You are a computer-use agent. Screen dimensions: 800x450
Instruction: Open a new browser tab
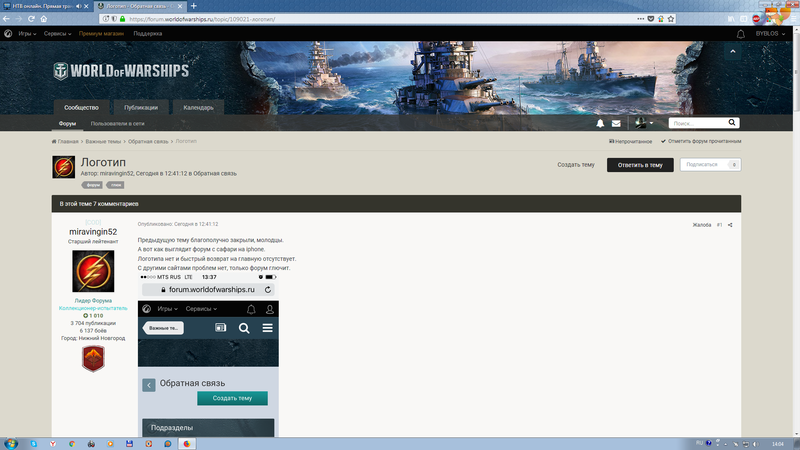pos(193,6)
